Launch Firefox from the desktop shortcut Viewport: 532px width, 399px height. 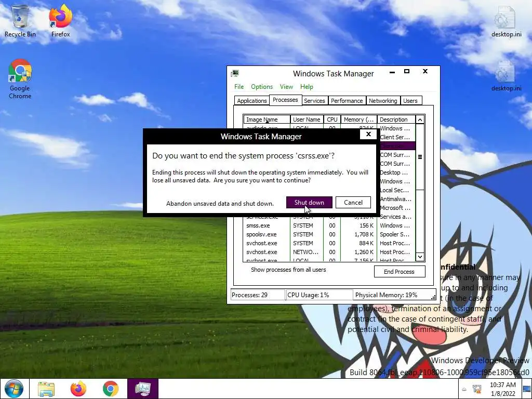(x=60, y=21)
